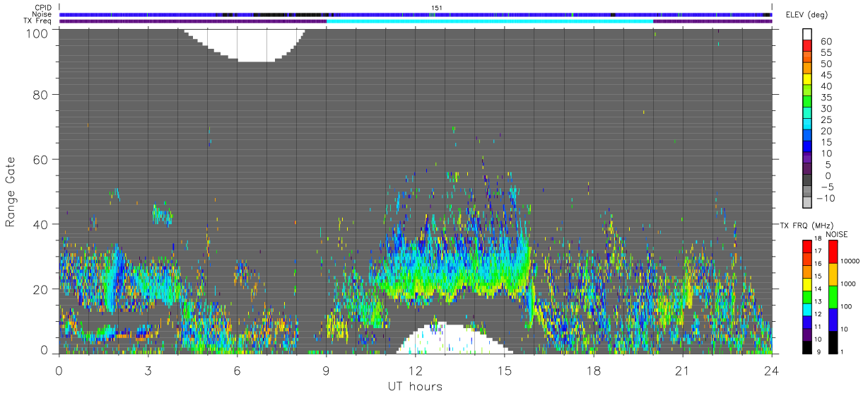The width and height of the screenshot is (868, 401).
Task: Select the Range Gate axis title
Action: click(11, 192)
